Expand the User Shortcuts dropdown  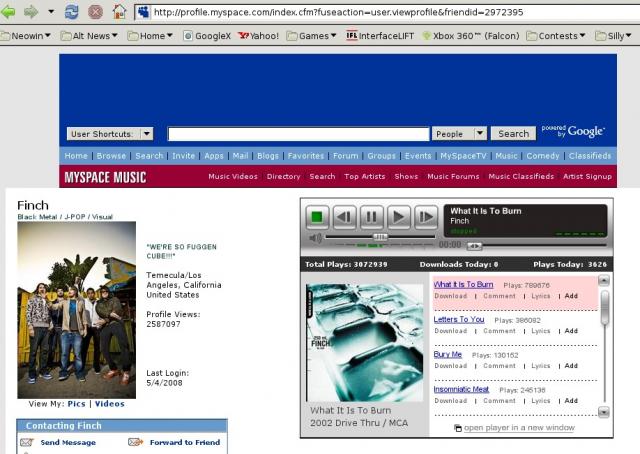click(110, 134)
